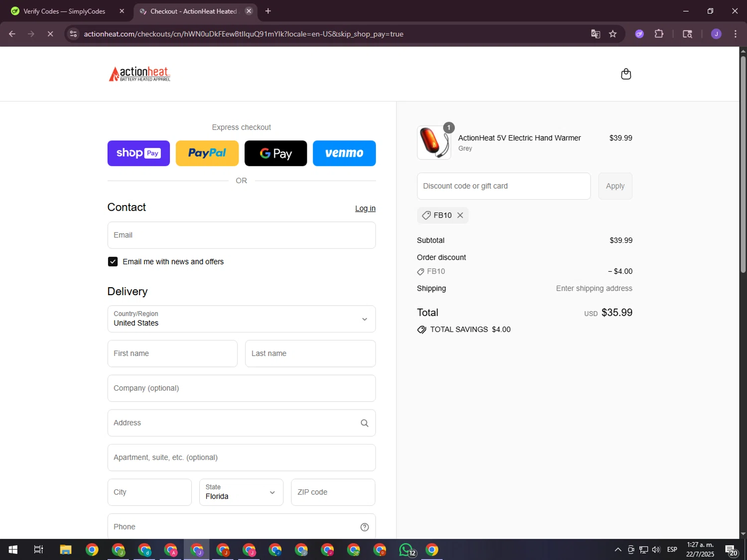The image size is (747, 560).
Task: Focus the Email input field
Action: [242, 235]
